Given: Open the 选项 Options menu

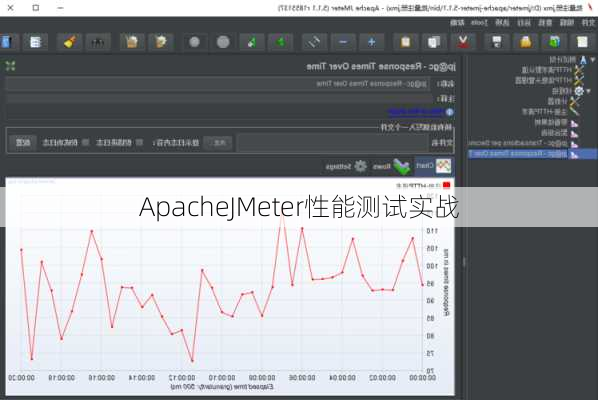Looking at the screenshot, I should click(x=502, y=23).
